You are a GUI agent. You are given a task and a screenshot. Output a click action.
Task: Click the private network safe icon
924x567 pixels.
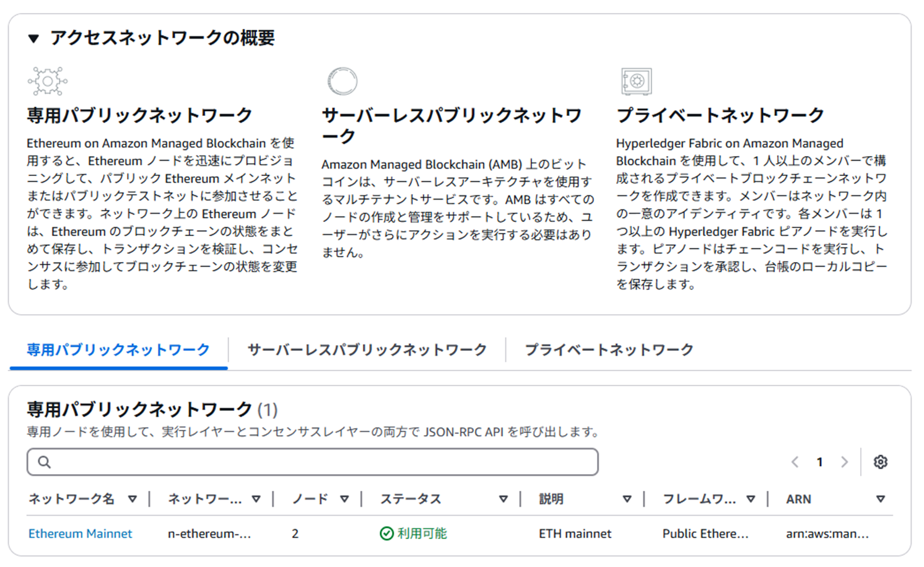pyautogui.click(x=637, y=81)
